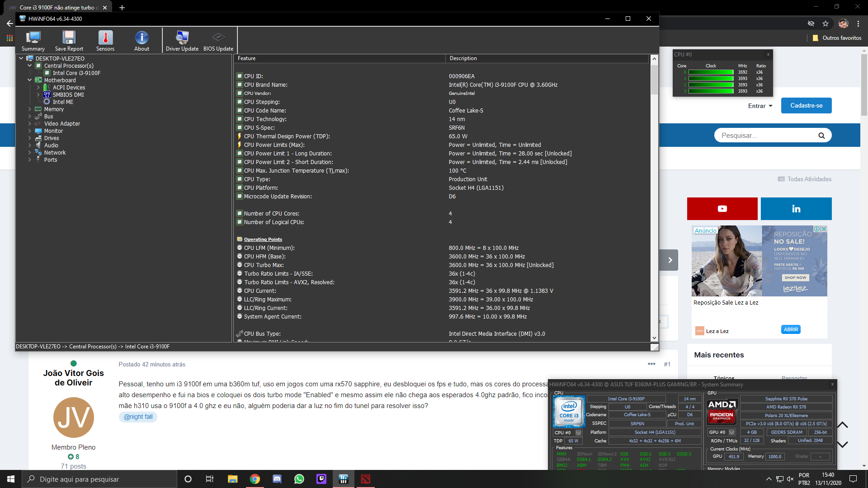
Task: Open Outros favoritos bookmarks folder
Action: click(837, 38)
